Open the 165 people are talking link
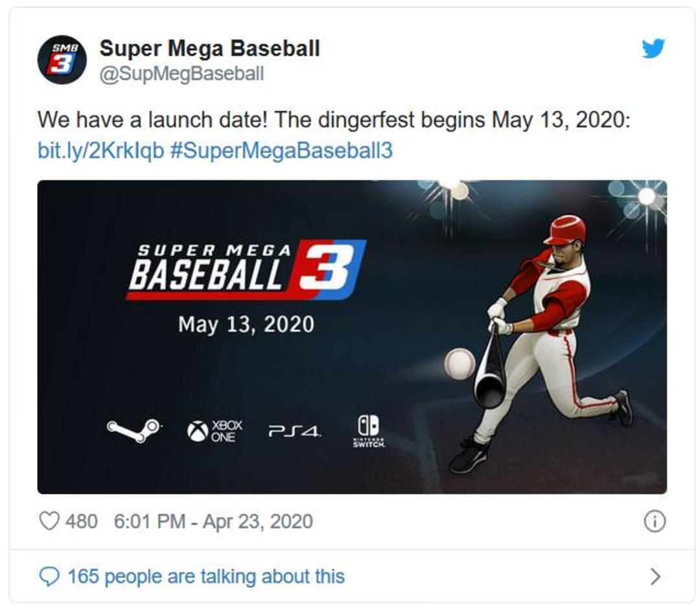 [206, 576]
